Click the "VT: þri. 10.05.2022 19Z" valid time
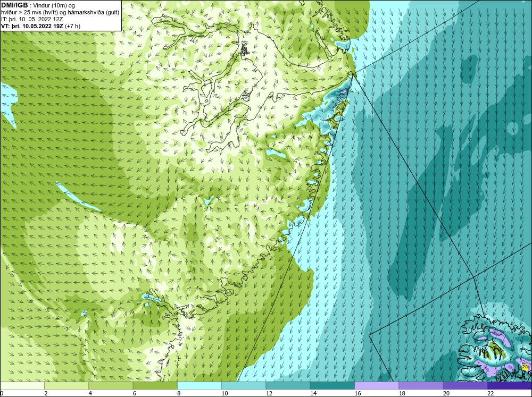The image size is (532, 397). tap(32, 26)
